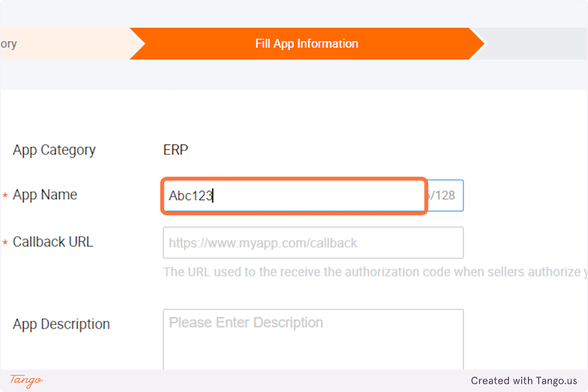
Task: Click the ERP category value
Action: coord(176,150)
